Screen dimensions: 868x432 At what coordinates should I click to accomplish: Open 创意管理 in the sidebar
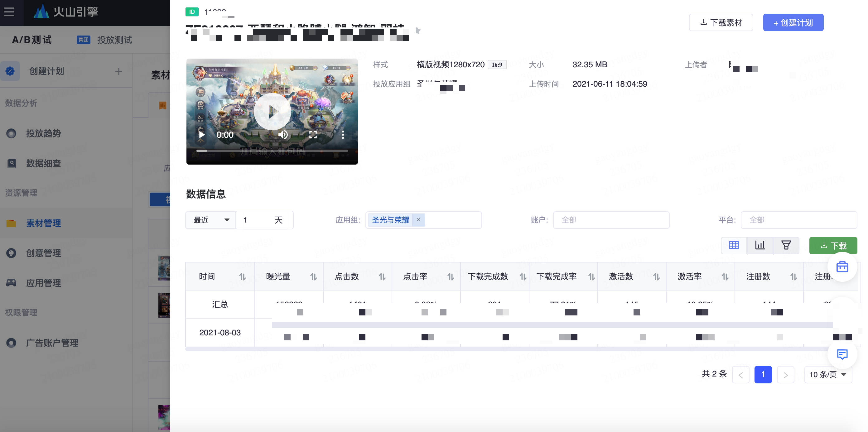(43, 253)
